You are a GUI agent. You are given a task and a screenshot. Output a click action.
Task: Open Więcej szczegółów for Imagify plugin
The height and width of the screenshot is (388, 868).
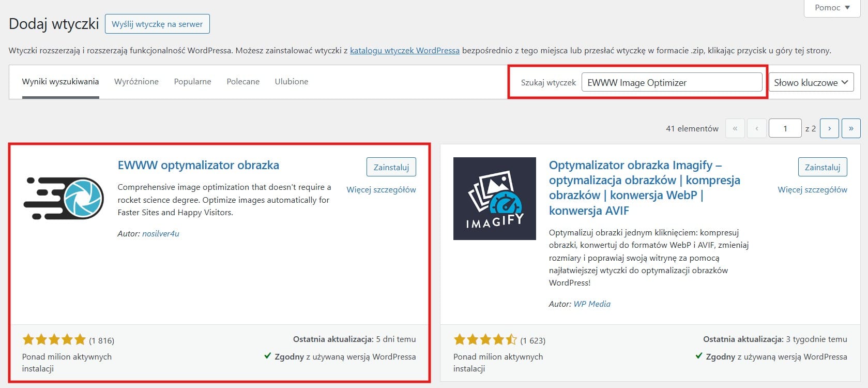point(812,190)
